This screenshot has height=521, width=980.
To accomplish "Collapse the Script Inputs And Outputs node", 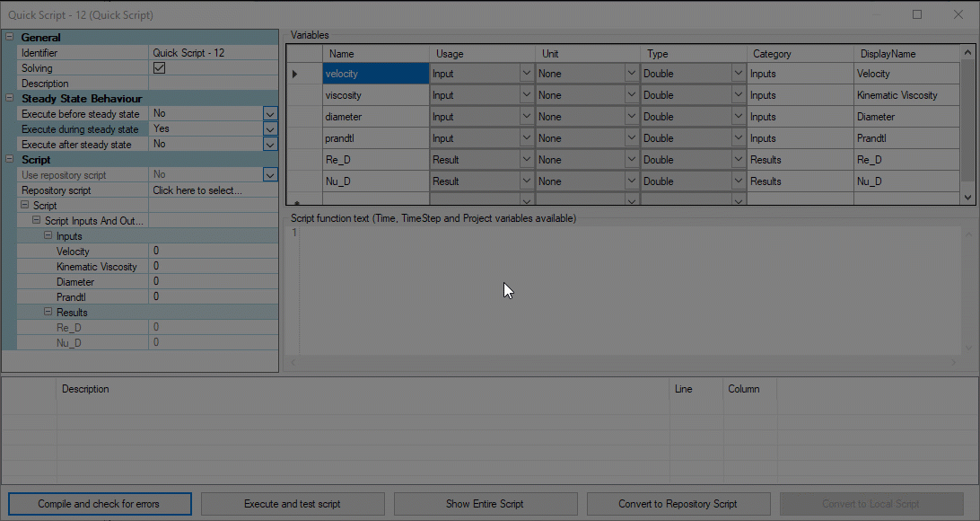I will tap(37, 221).
